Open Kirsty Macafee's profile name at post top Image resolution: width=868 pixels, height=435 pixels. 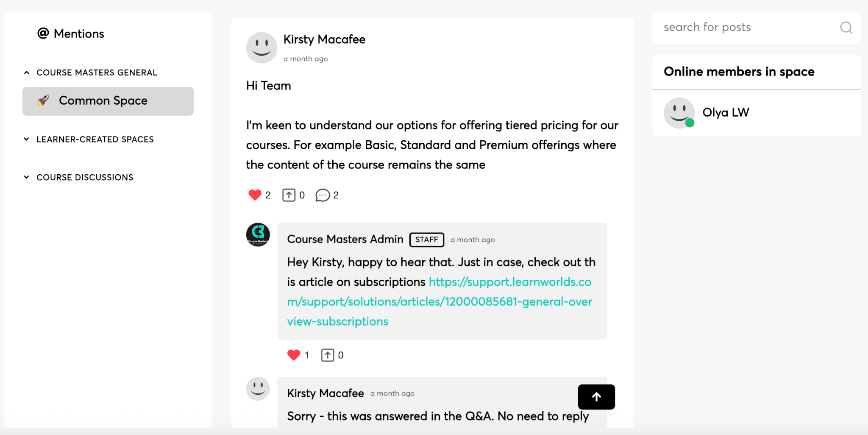coord(324,39)
